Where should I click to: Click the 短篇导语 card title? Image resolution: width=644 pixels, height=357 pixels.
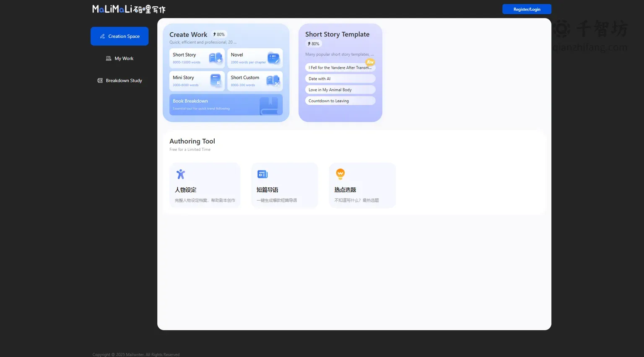267,190
